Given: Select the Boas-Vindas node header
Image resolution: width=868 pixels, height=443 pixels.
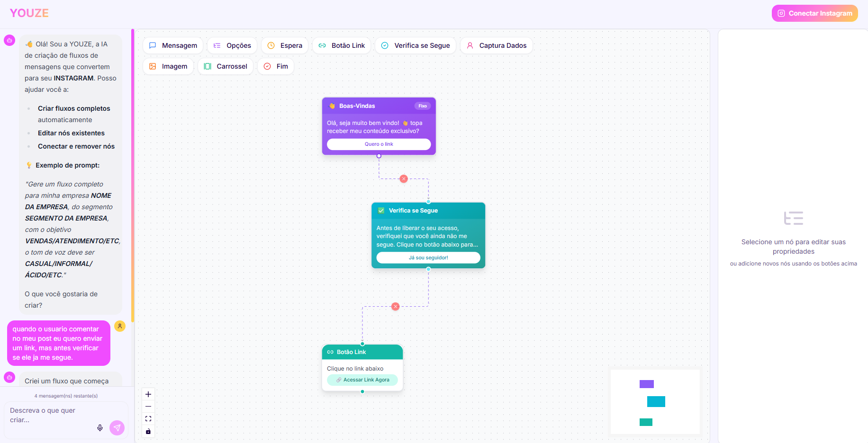Looking at the screenshot, I should coord(379,106).
